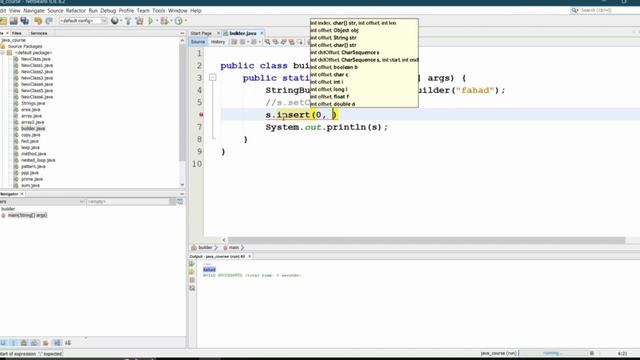
Task: Click the Settings icon in Output sidebar
Action: tap(192, 289)
